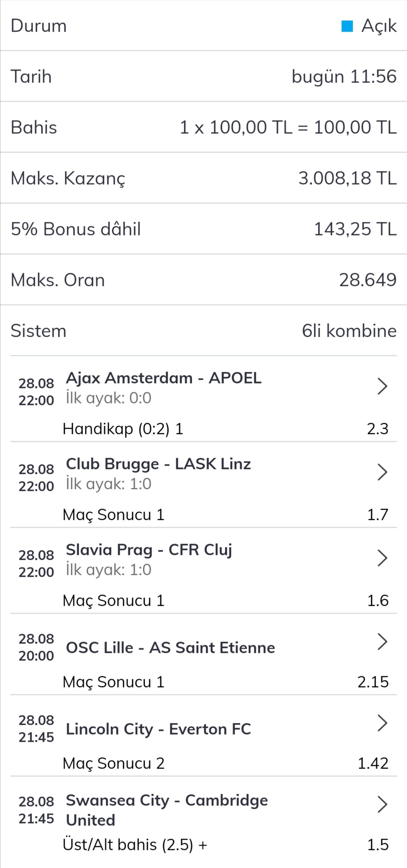Screen dimensions: 407x868
Task: Click the 5% Bonus dâhil row
Action: click(203, 229)
